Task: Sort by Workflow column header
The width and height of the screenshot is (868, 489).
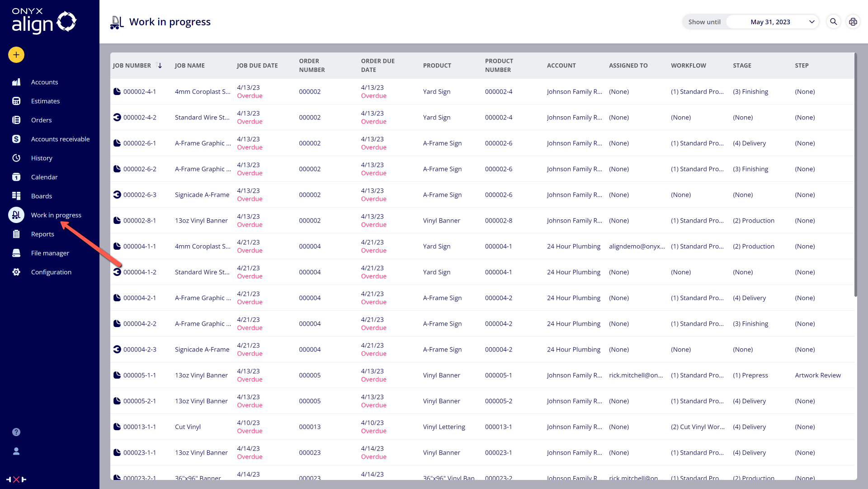Action: pyautogui.click(x=688, y=66)
